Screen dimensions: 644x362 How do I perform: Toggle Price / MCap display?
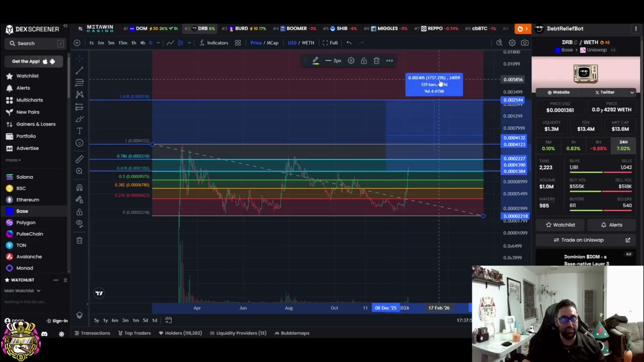264,43
